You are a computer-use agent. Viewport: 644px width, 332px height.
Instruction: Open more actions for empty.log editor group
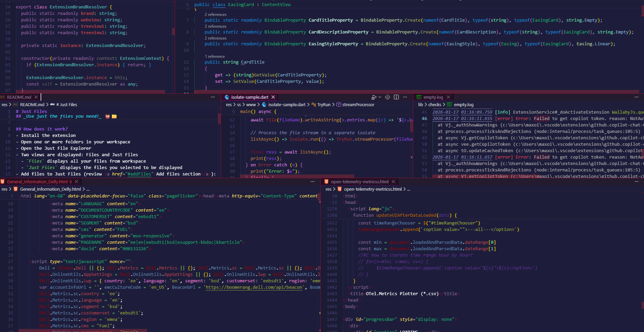[x=637, y=97]
